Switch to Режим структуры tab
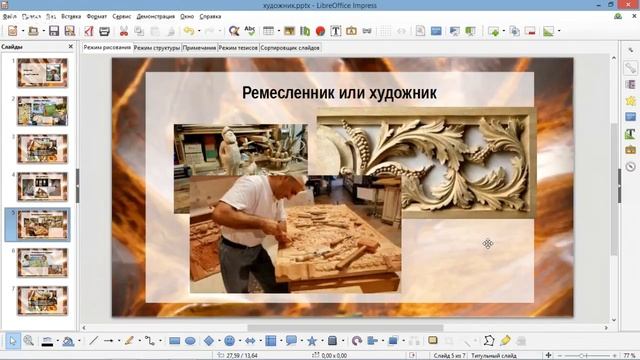The height and width of the screenshot is (360, 640). click(157, 48)
